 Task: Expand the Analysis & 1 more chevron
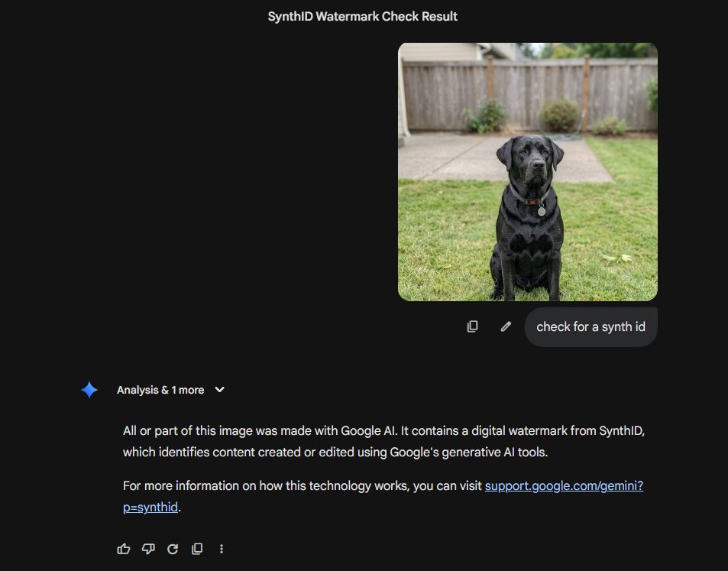point(219,390)
